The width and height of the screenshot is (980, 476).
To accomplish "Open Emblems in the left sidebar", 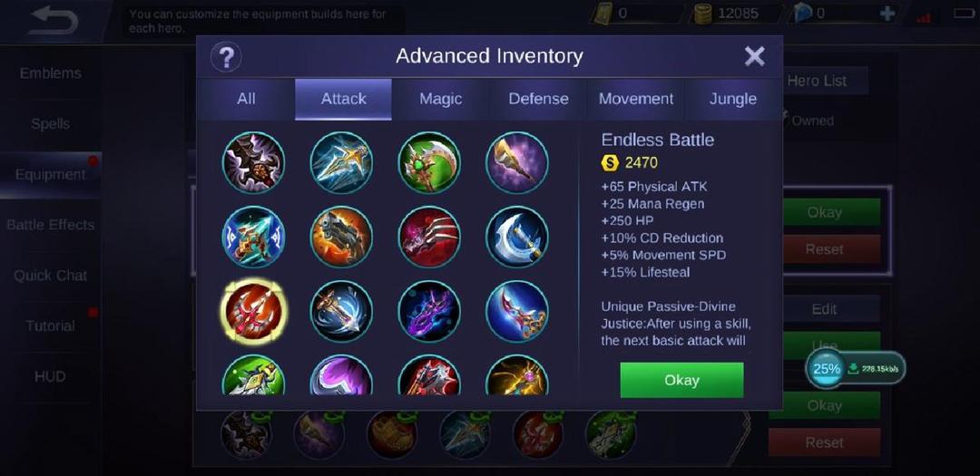I will (x=51, y=73).
